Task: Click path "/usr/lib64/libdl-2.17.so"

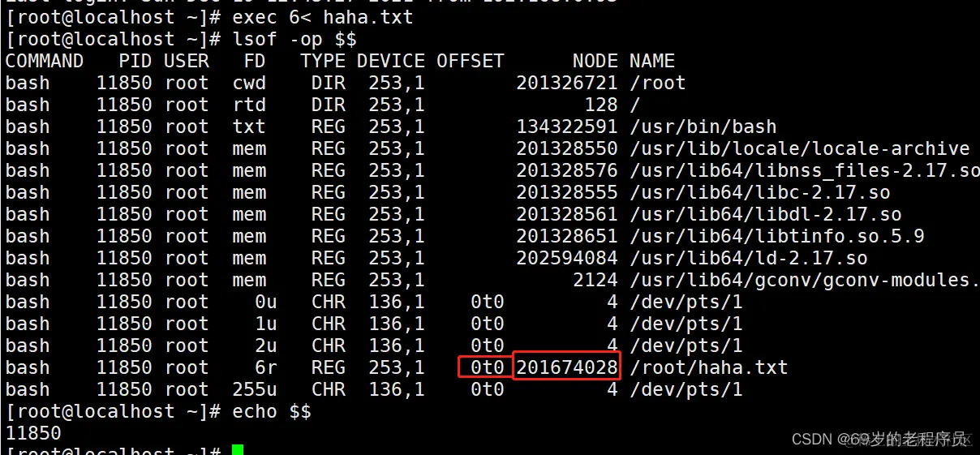Action: point(766,214)
